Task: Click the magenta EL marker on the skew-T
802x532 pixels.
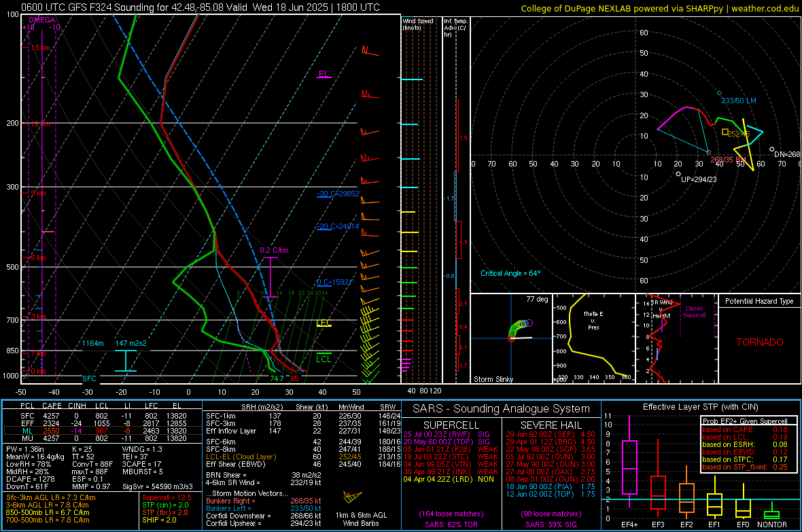Action: 324,74
